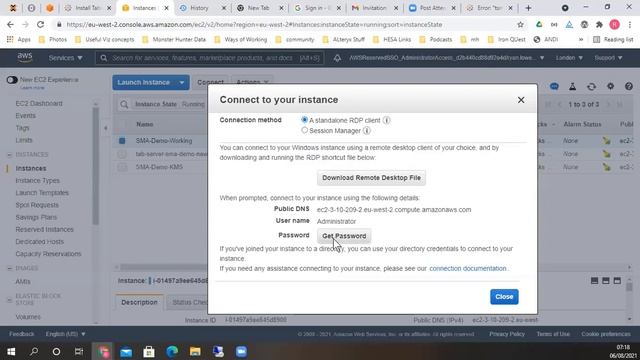This screenshot has height=360, width=640.
Task: Click the Launch Instance button
Action: (144, 82)
